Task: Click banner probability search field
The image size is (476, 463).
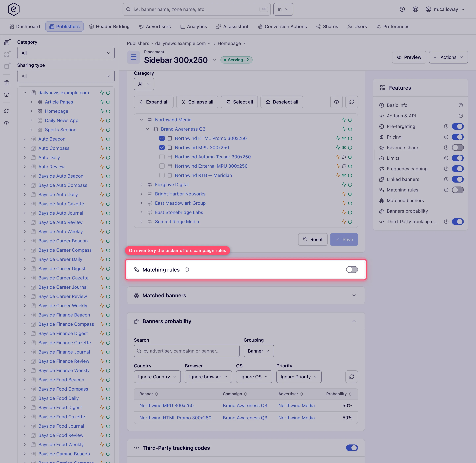Action: tap(187, 351)
